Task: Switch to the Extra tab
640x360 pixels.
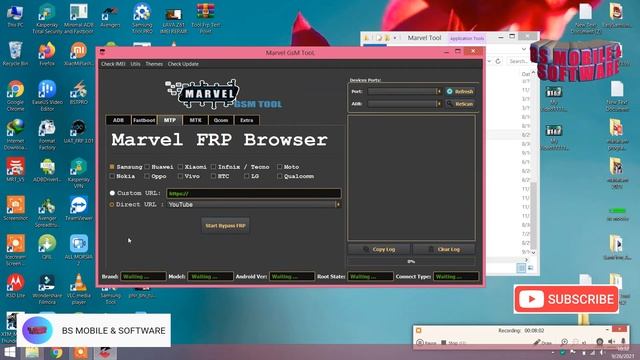Action: pos(247,120)
